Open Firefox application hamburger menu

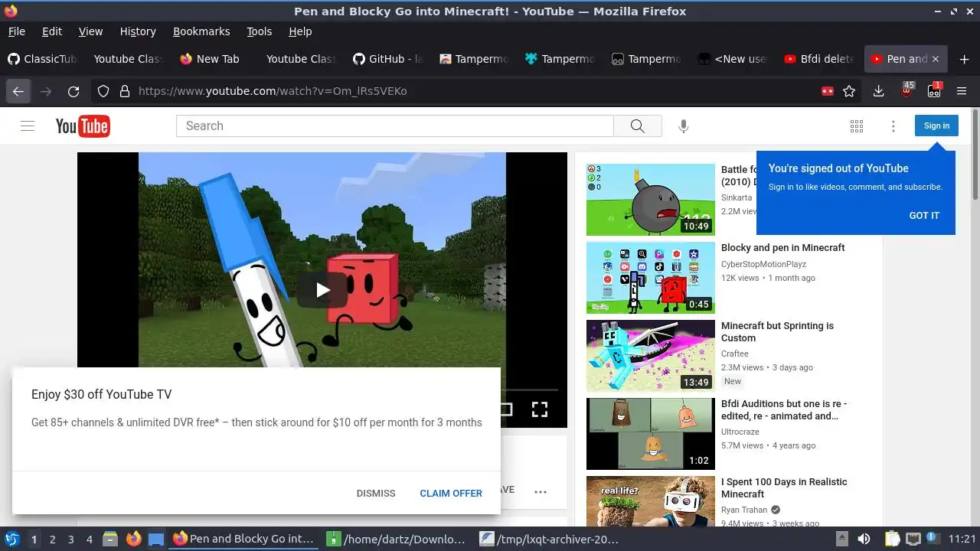tap(962, 91)
